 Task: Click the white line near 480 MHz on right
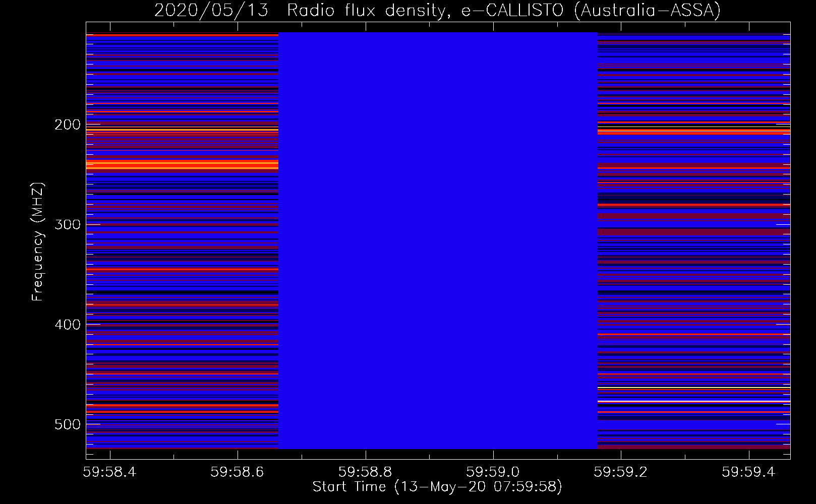[694, 401]
